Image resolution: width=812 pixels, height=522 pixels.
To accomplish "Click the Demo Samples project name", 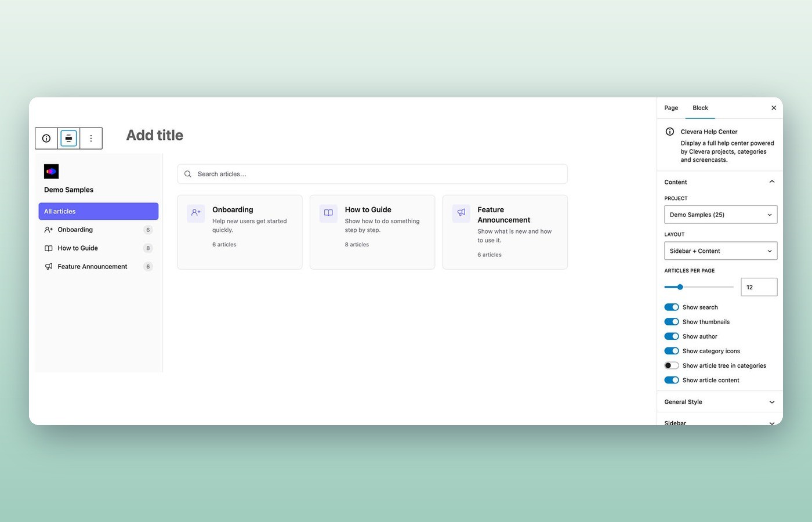I will pos(68,190).
